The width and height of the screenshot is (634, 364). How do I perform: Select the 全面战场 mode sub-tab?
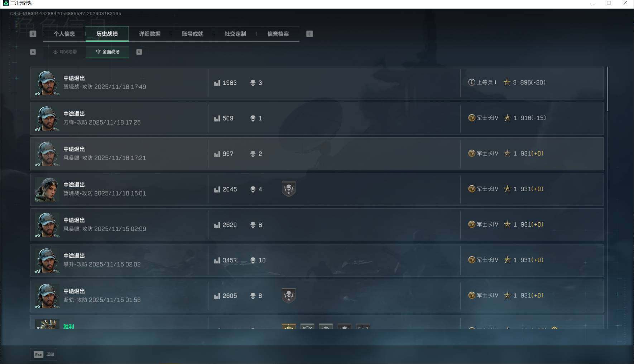tap(107, 52)
